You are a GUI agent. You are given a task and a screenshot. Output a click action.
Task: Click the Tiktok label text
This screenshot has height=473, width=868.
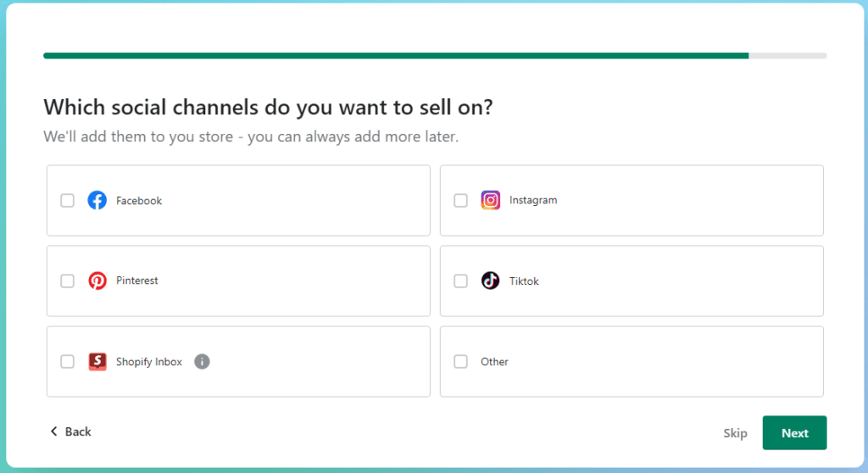click(x=524, y=281)
